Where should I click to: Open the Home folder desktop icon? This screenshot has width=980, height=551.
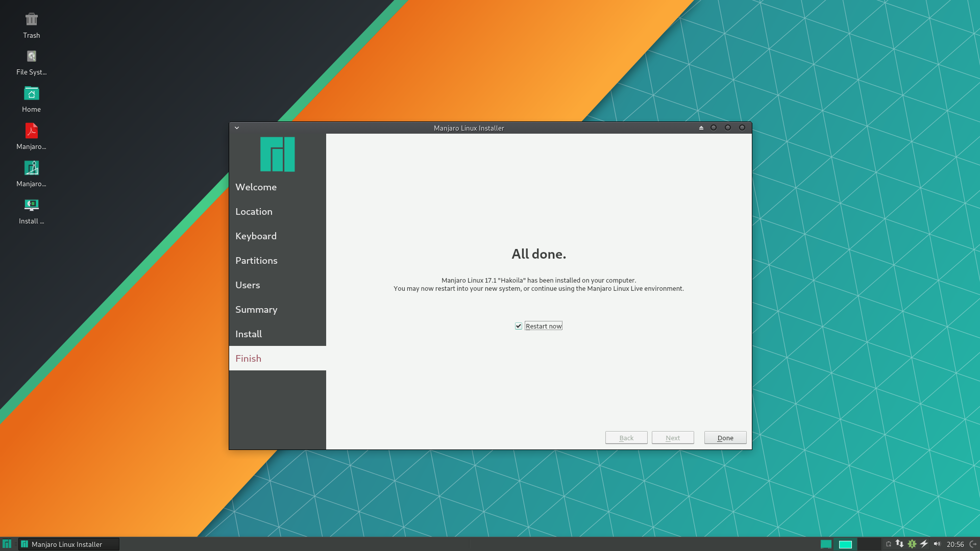click(32, 93)
